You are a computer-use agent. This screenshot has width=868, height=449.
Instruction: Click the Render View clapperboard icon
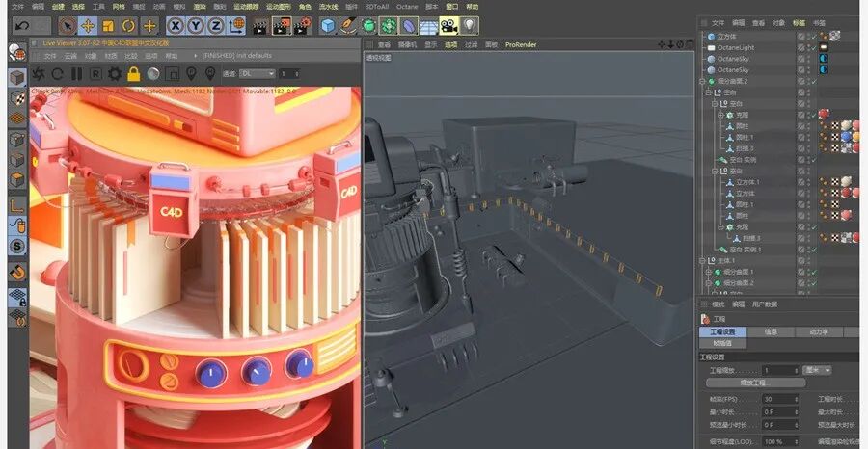(x=261, y=25)
